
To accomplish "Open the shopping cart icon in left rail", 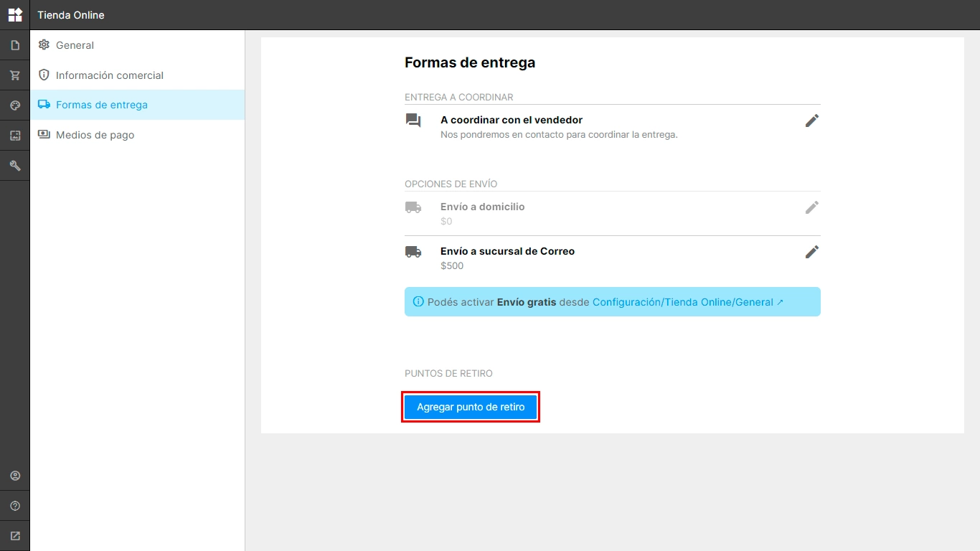I will coord(15,75).
